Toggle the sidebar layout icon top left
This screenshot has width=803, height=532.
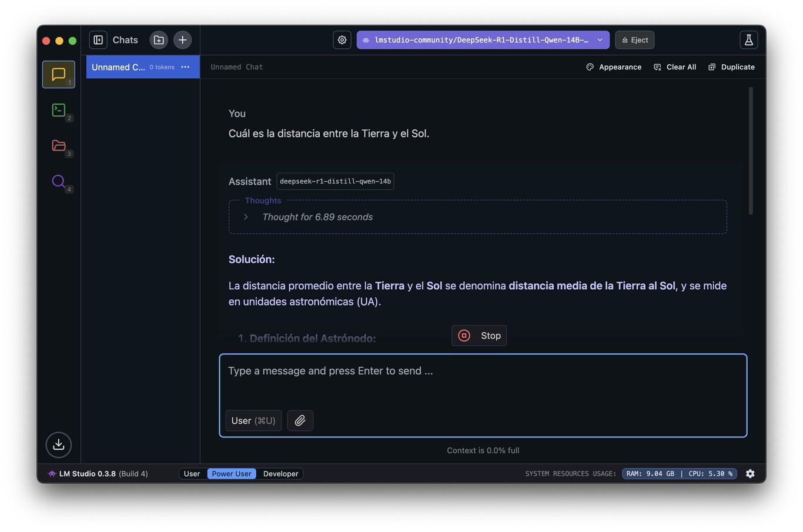pos(98,39)
